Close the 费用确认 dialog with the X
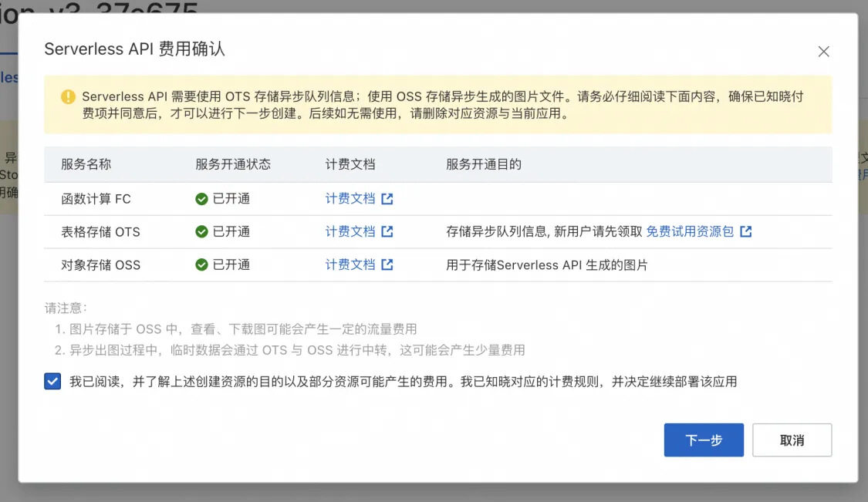Image resolution: width=868 pixels, height=502 pixels. coord(823,52)
